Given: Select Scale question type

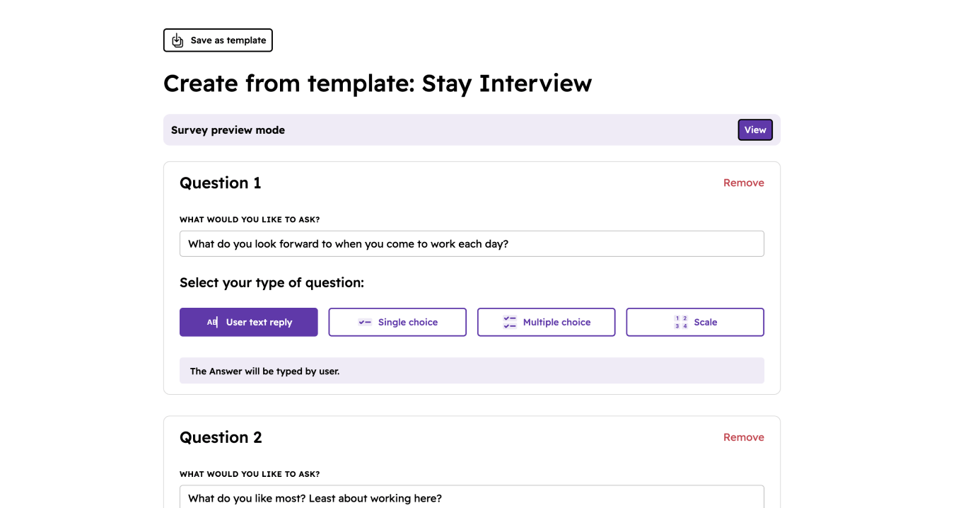Looking at the screenshot, I should [x=695, y=322].
